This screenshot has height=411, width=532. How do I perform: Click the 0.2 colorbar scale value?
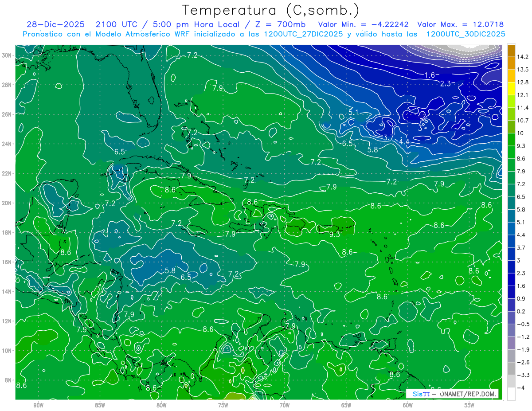[521, 311]
